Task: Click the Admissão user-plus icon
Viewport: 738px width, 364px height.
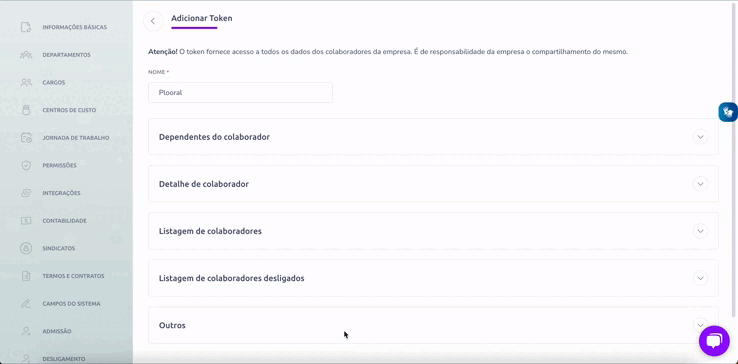Action: point(26,331)
